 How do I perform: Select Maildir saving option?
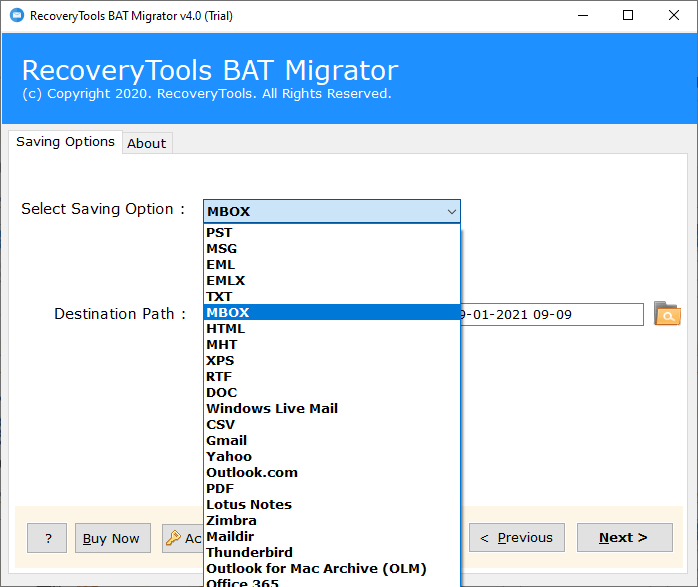coord(332,537)
